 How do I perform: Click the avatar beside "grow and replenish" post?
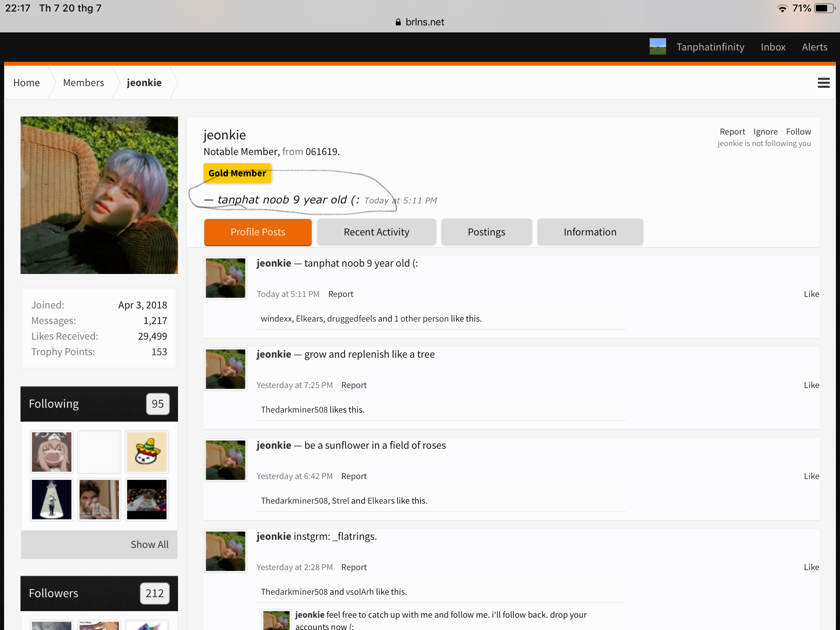pyautogui.click(x=226, y=369)
